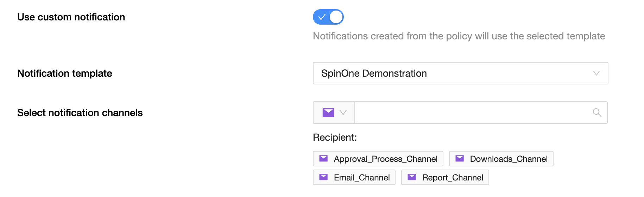644x197 pixels.
Task: Focus the notification channels search input
Action: (472, 113)
